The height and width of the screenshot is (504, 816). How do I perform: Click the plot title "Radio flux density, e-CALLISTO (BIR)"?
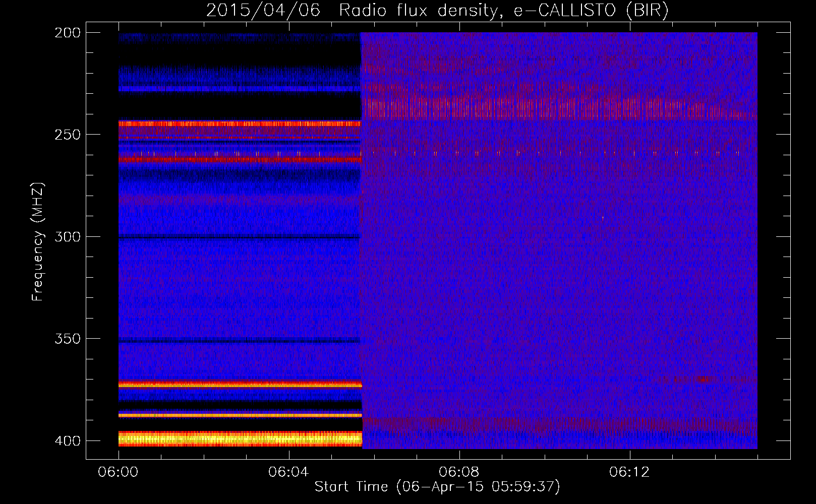click(503, 11)
